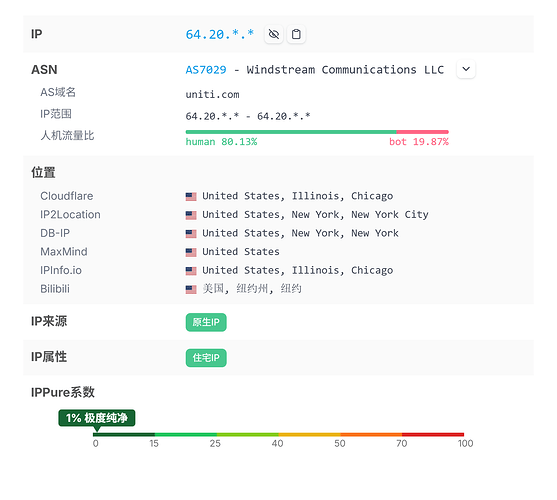Click the US flag in DB-IP row
This screenshot has height=500, width=557.
pyautogui.click(x=191, y=234)
